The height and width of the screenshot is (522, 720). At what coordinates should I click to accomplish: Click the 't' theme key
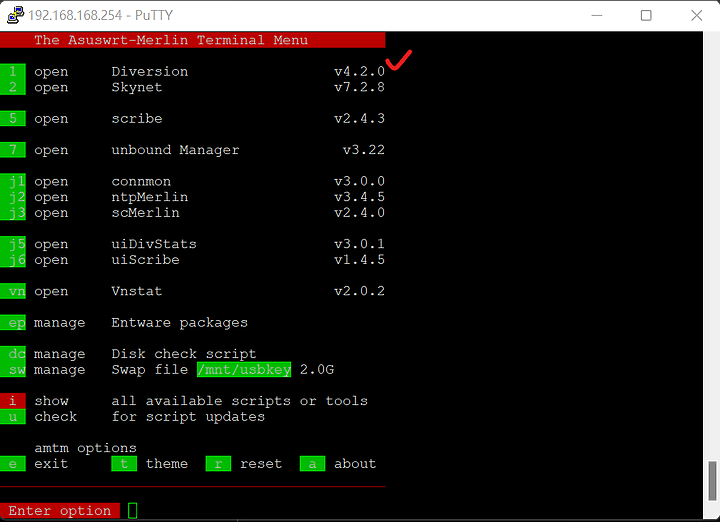pos(124,464)
